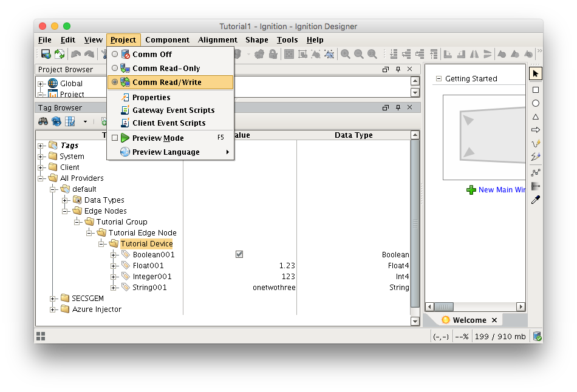The image size is (577, 392).
Task: Click the Save project toolbar icon
Action: (x=46, y=54)
